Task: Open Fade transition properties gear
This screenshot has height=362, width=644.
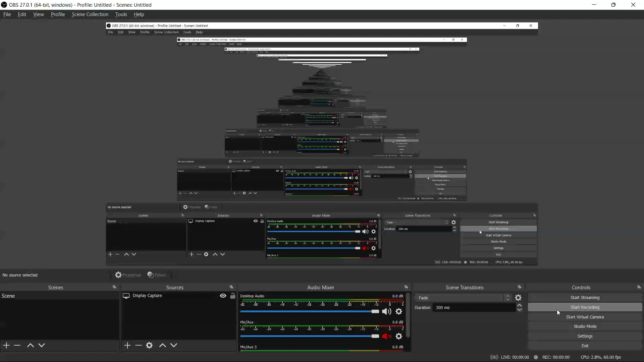Action: pos(518,298)
